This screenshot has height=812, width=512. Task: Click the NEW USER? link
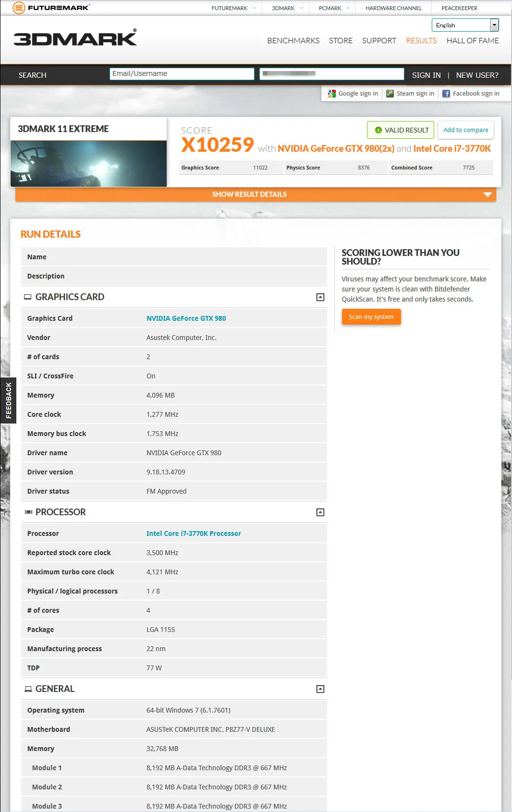(x=477, y=75)
